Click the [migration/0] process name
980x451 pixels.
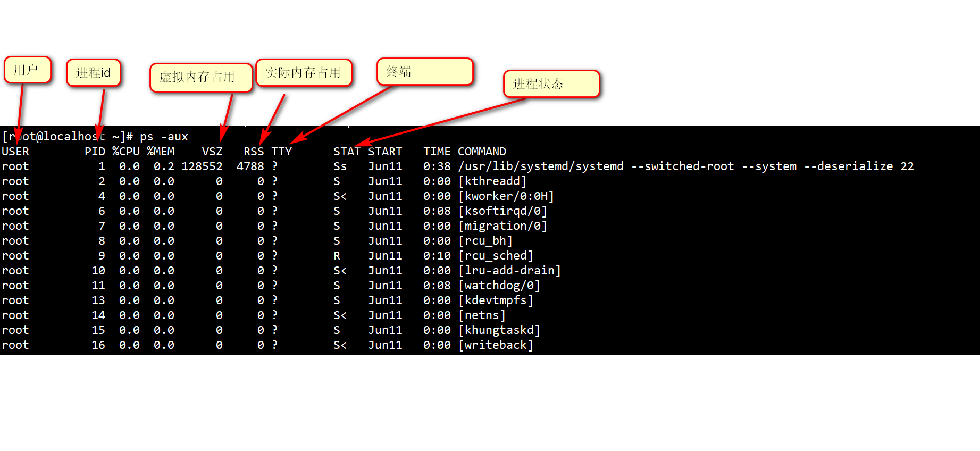pyautogui.click(x=502, y=226)
